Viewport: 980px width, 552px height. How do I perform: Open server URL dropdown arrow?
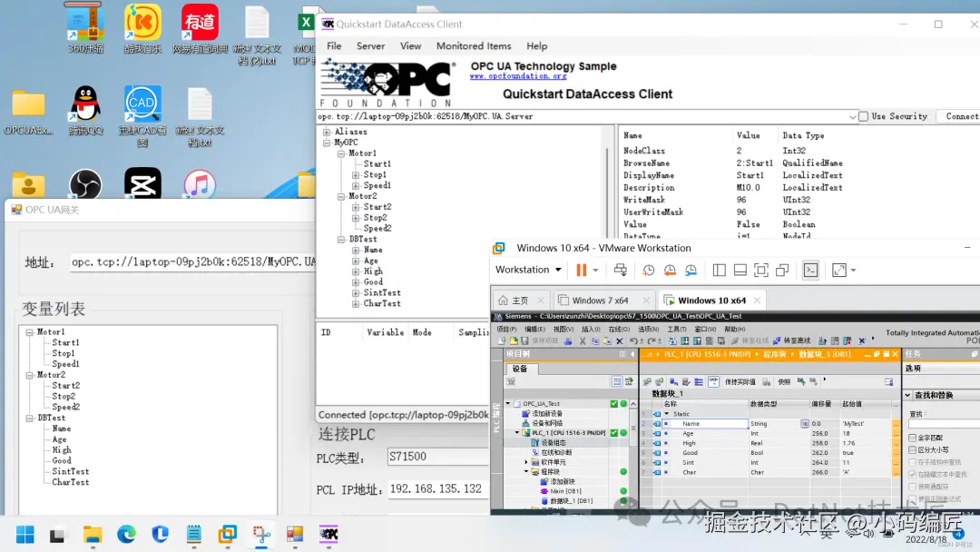click(852, 117)
